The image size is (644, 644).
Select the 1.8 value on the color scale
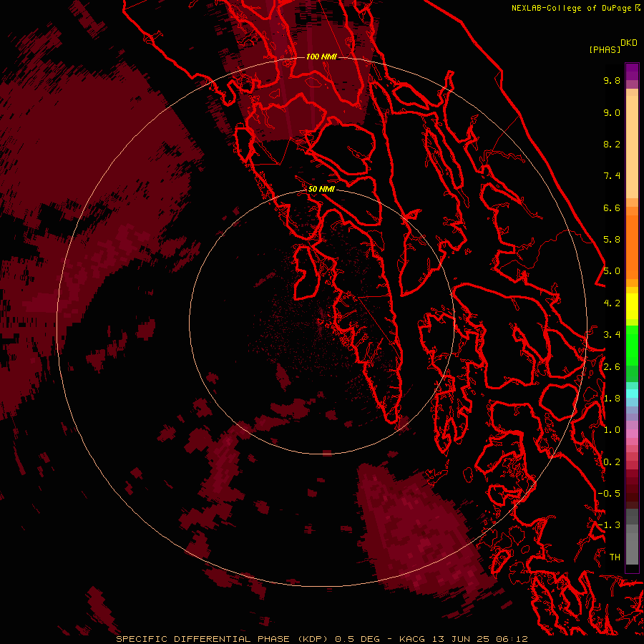[x=612, y=399]
